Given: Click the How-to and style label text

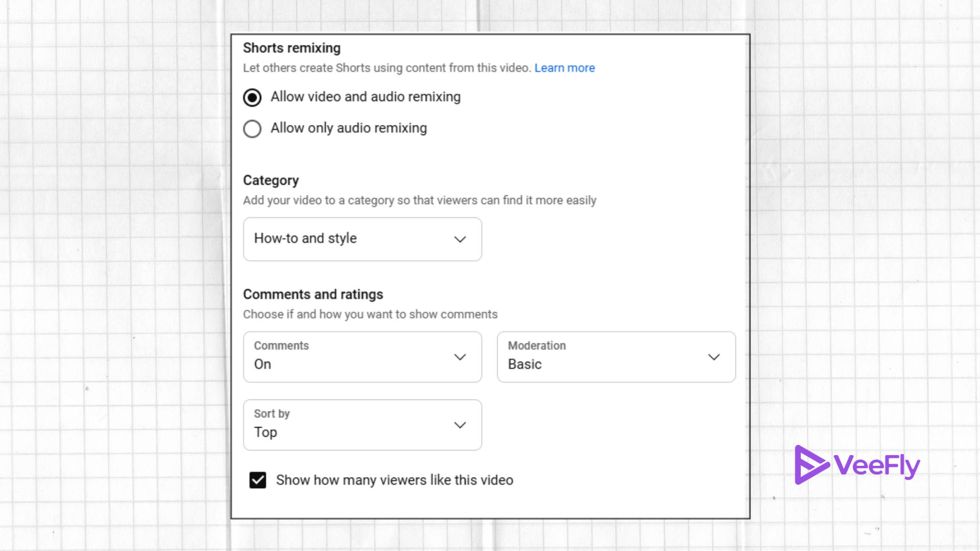Looking at the screenshot, I should tap(305, 238).
